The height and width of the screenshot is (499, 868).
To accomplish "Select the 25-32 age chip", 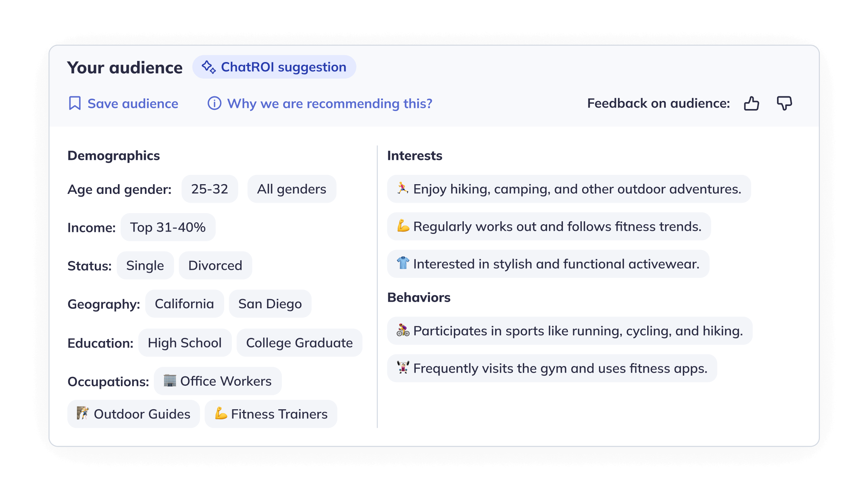I will pos(210,189).
